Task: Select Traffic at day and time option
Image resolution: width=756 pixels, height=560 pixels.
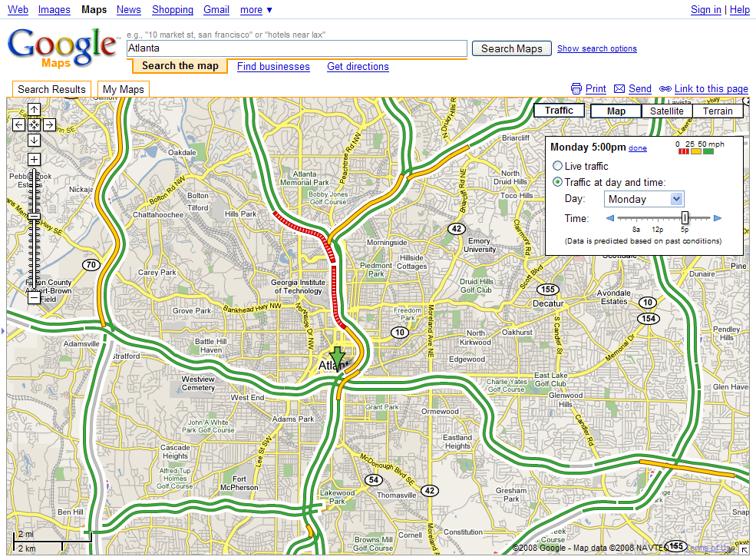Action: click(558, 182)
